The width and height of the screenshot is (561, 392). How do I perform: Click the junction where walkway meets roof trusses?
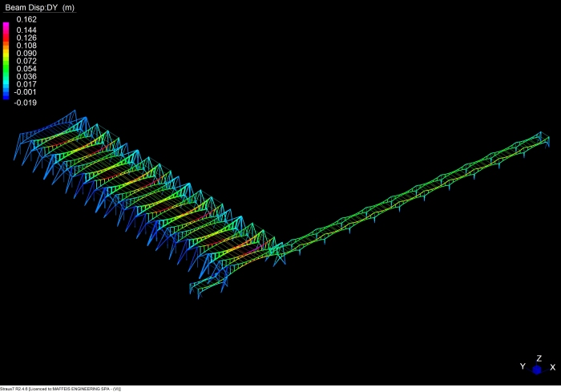(276, 247)
